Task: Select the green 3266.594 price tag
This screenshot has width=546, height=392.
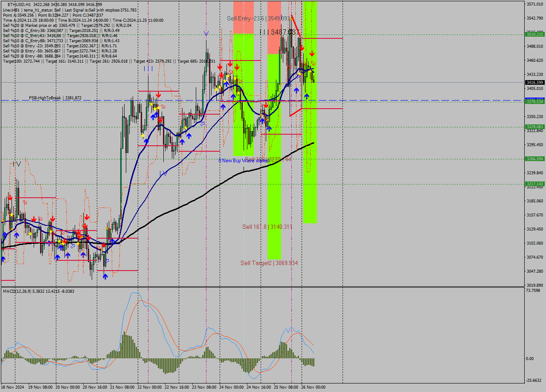Action: [x=534, y=159]
